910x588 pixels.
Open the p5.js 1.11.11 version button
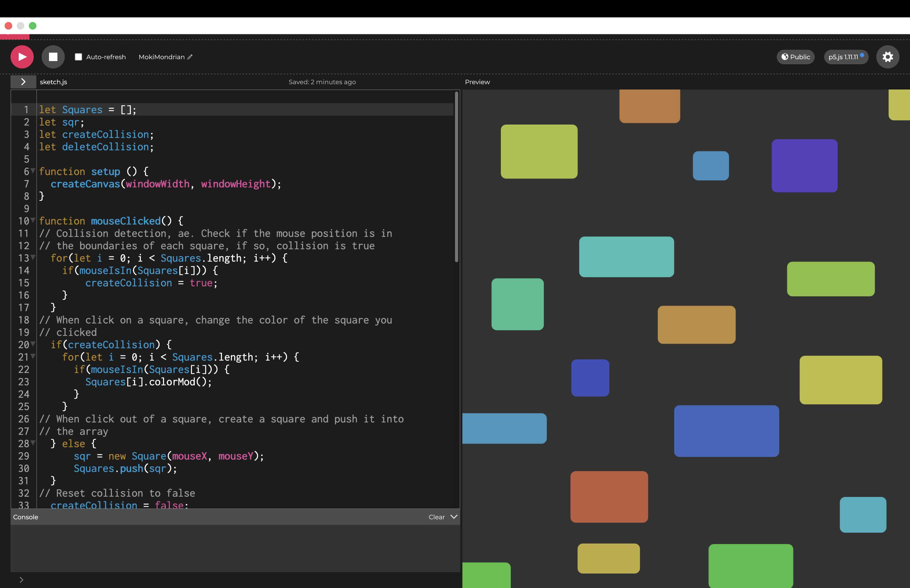pos(844,57)
